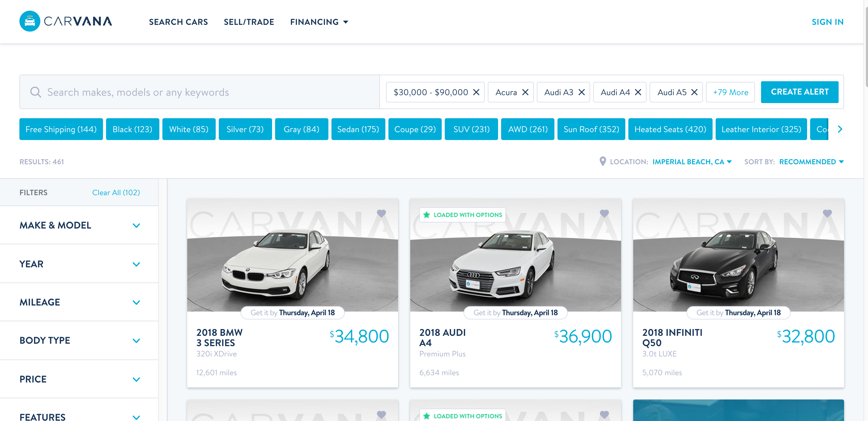
Task: Click the Create Alert button
Action: click(800, 92)
